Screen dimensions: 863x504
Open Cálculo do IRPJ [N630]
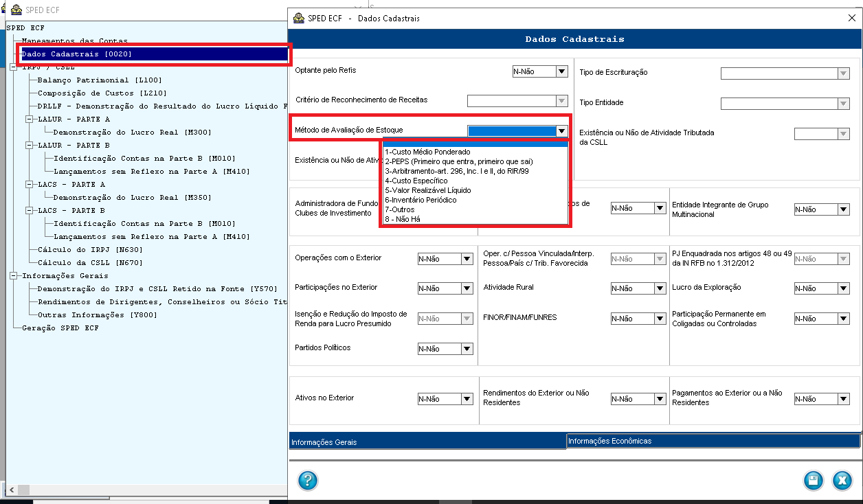(89, 250)
